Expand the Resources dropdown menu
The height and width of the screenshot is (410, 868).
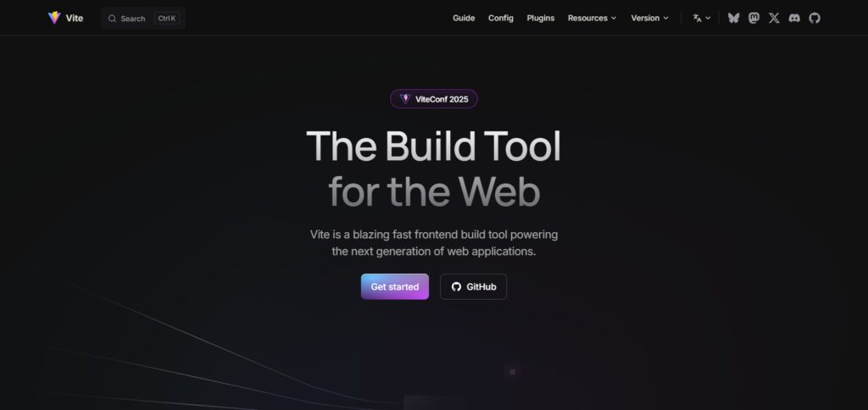(592, 19)
